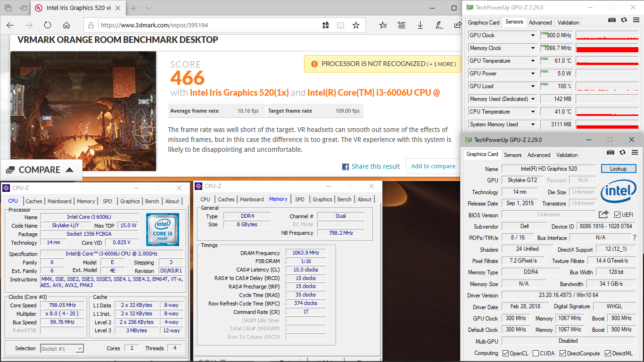Click Share this result link
The image size is (644, 362).
click(371, 166)
